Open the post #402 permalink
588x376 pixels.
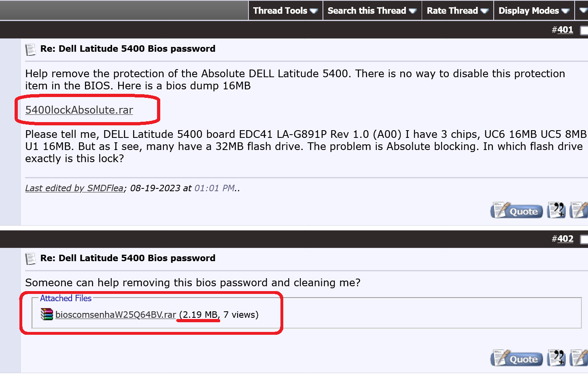565,239
